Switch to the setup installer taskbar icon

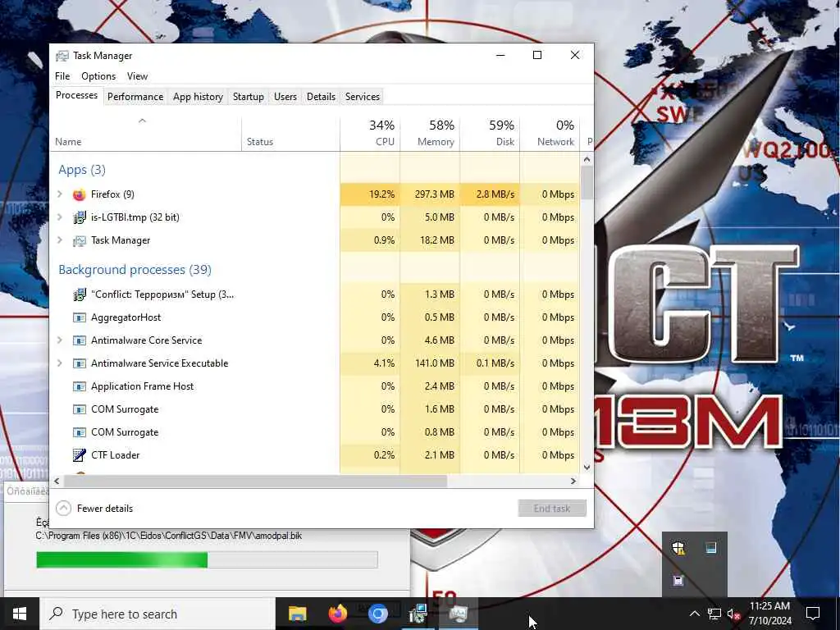418,614
